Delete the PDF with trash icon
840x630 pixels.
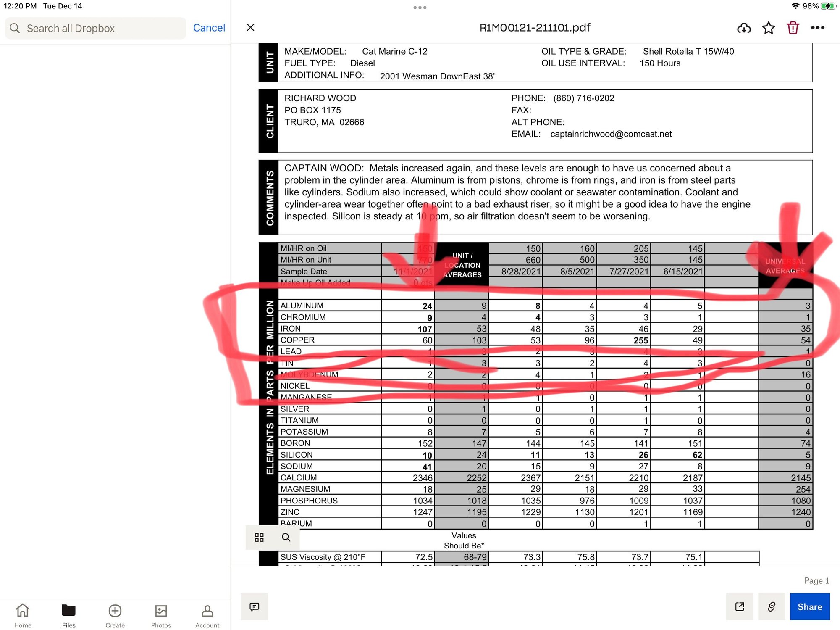click(793, 28)
